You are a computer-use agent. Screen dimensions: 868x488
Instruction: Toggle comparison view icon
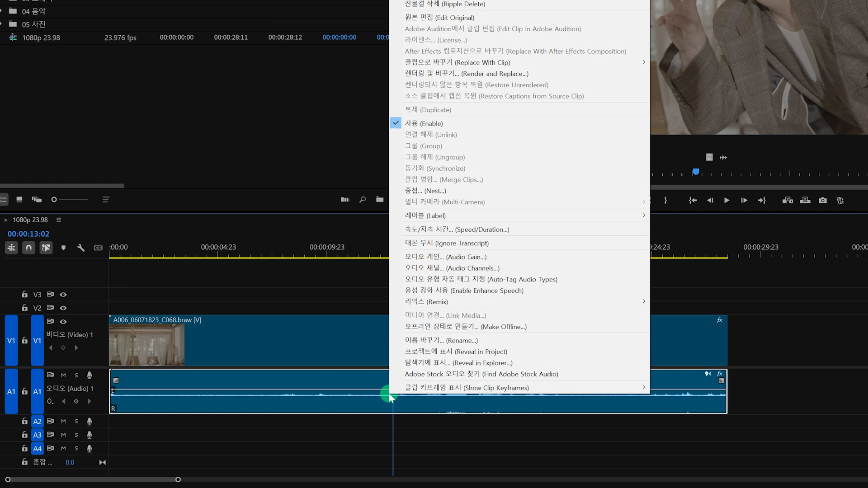point(840,200)
